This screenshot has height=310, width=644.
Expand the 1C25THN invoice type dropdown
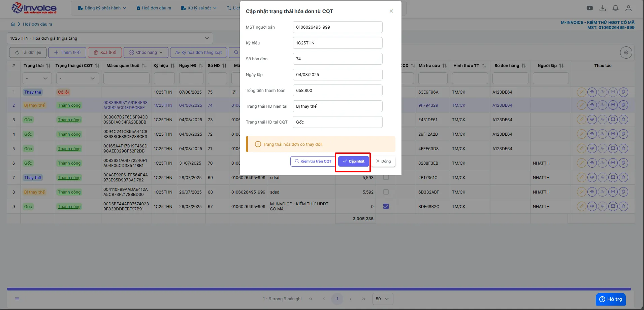tap(110, 38)
